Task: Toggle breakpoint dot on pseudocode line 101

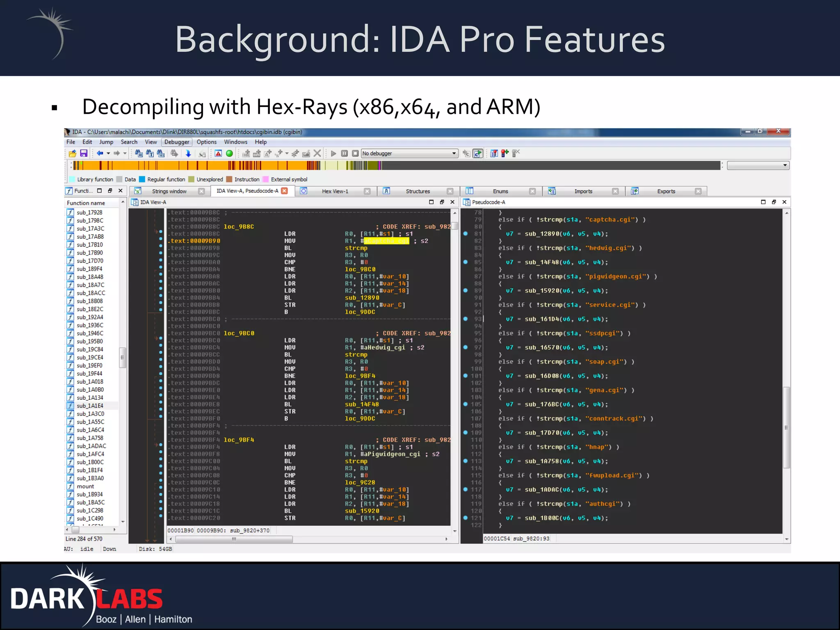Action: click(x=466, y=376)
